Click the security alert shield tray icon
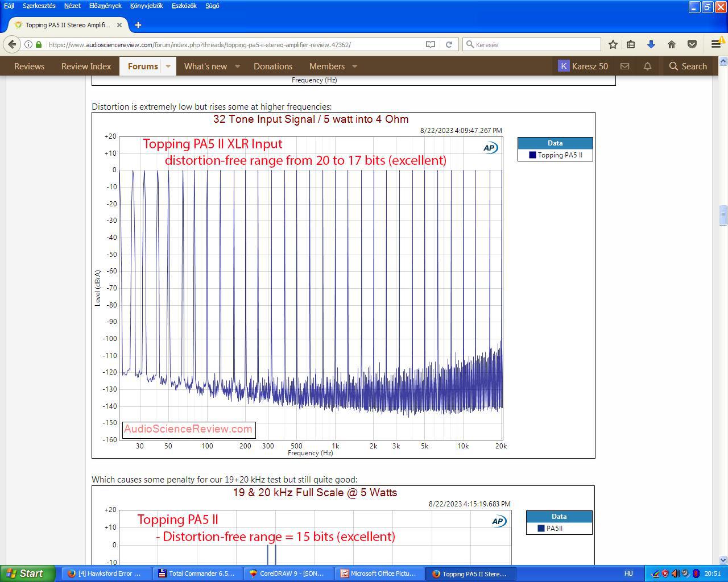 pyautogui.click(x=665, y=573)
